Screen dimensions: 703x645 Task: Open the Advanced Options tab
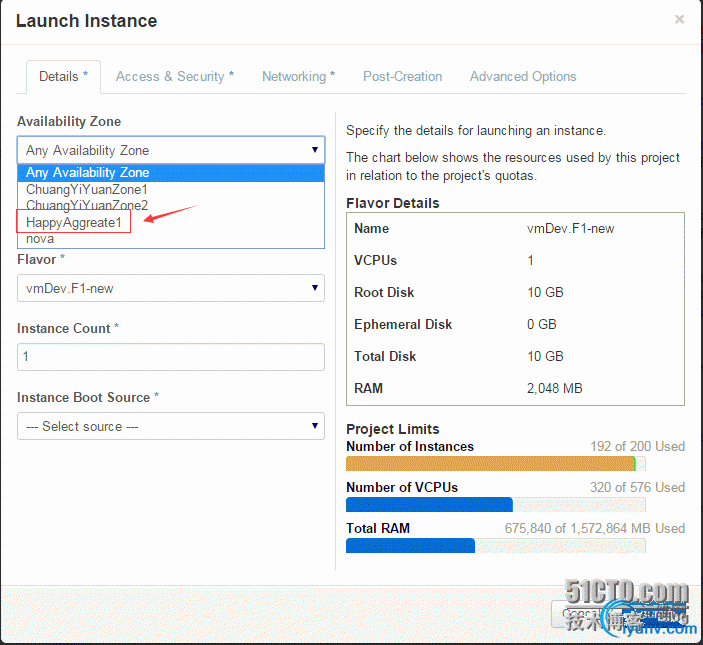522,77
